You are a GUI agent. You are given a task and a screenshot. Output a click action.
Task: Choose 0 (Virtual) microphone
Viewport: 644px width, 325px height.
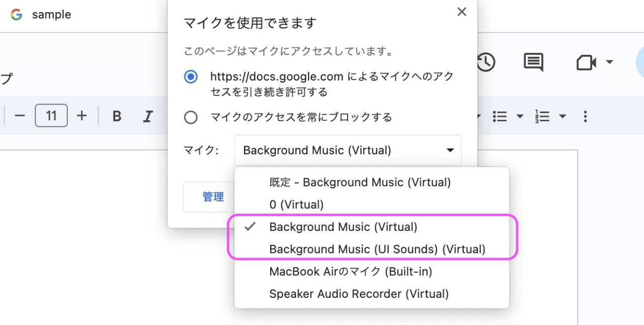click(x=372, y=205)
